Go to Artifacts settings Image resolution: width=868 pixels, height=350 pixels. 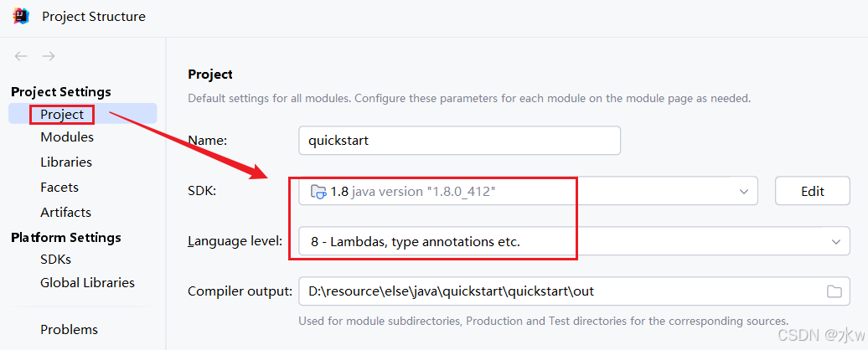(65, 213)
